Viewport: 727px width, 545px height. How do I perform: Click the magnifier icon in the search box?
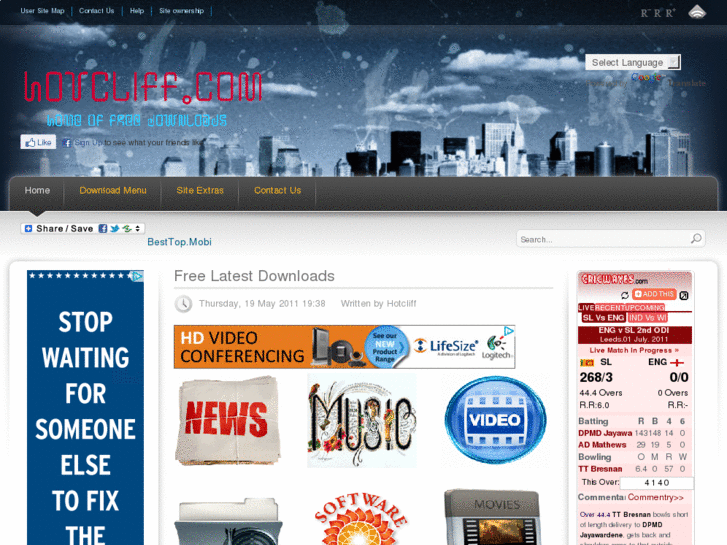[696, 238]
